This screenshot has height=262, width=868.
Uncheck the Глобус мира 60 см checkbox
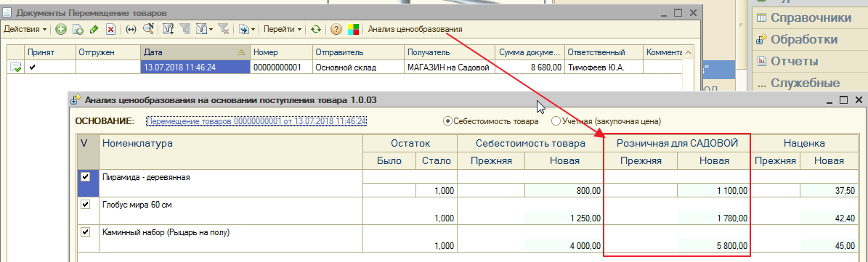(85, 204)
